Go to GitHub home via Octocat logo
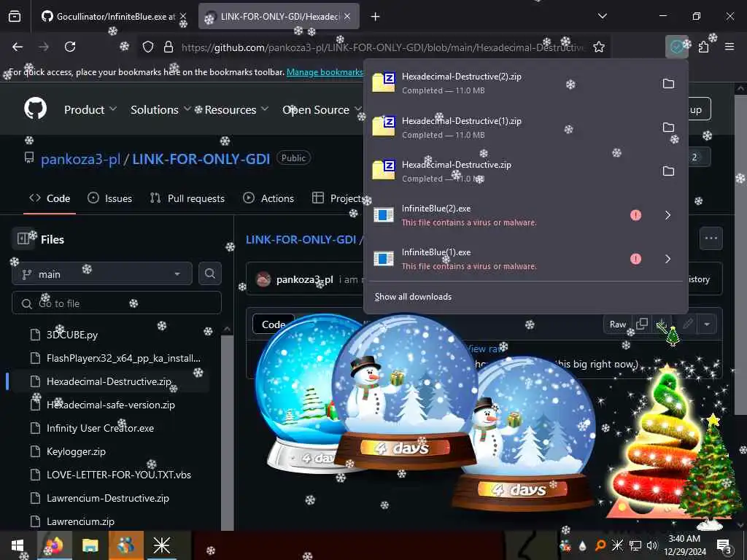Viewport: 747px width, 560px height. click(36, 109)
